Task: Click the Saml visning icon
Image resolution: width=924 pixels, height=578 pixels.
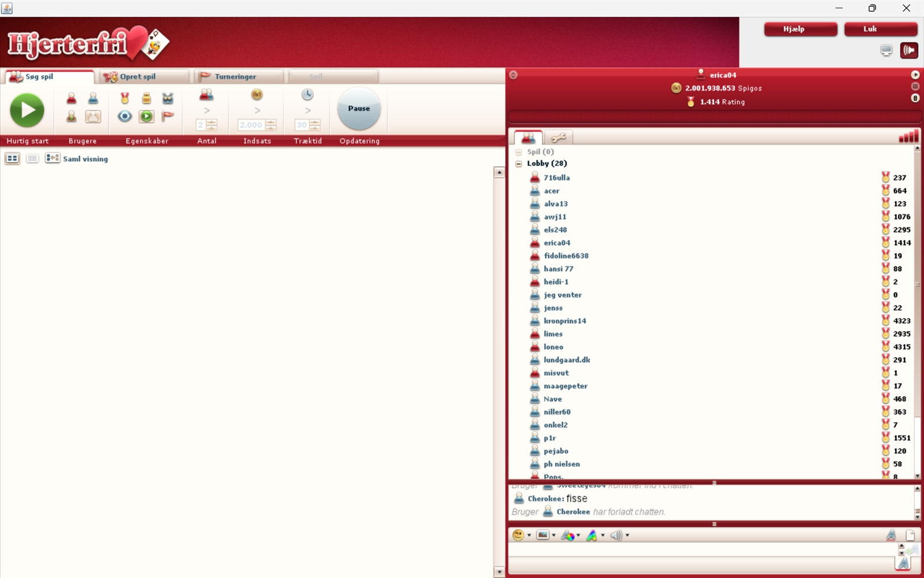Action: [x=53, y=158]
